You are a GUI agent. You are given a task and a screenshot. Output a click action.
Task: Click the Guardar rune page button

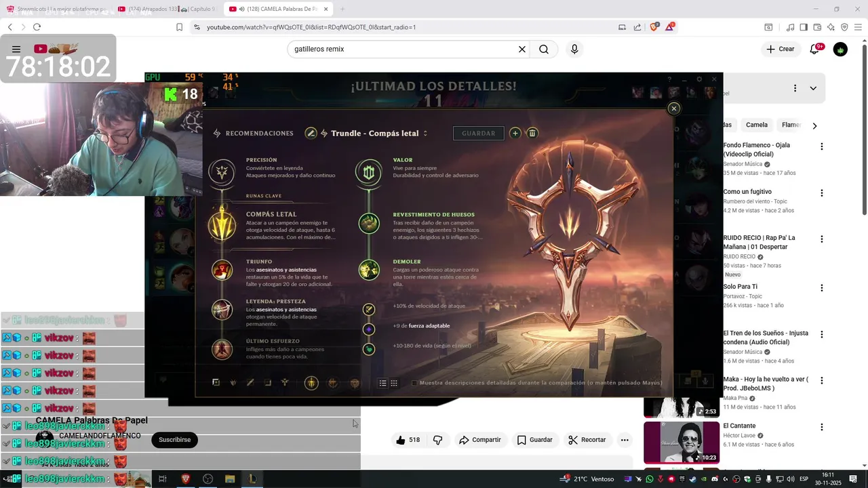(x=479, y=133)
